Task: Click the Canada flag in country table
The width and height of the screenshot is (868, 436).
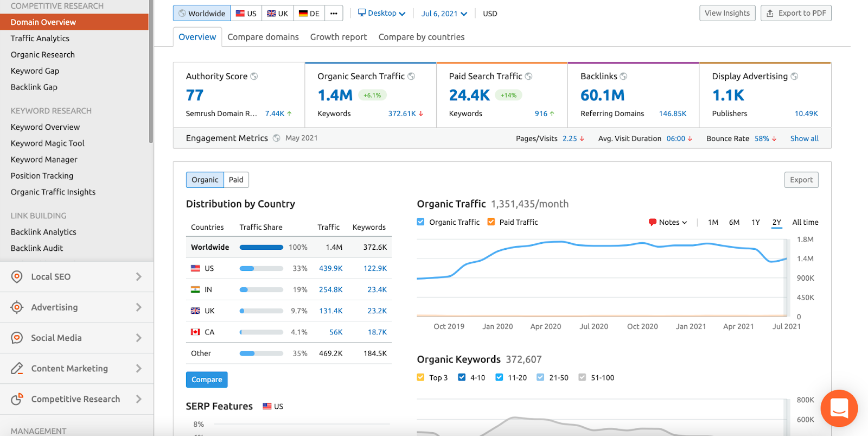Action: coord(195,332)
